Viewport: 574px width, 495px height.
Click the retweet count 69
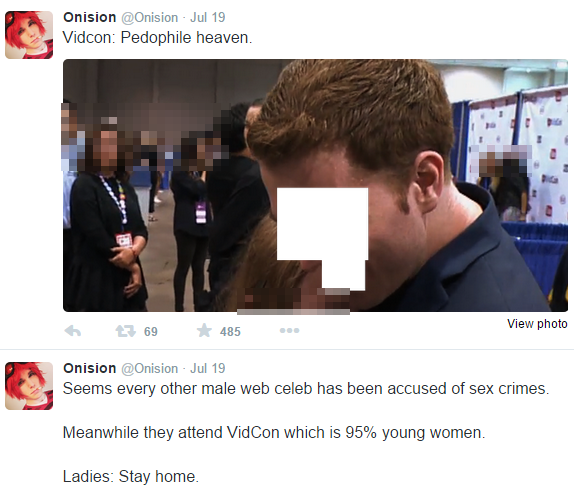(x=150, y=332)
